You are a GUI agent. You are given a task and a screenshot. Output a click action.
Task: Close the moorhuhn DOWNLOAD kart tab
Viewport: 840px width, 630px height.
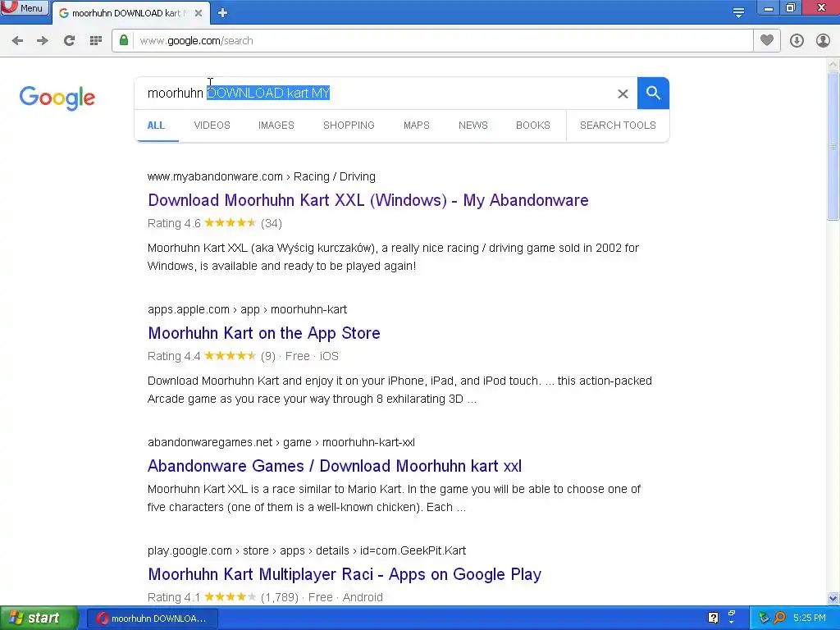[199, 13]
